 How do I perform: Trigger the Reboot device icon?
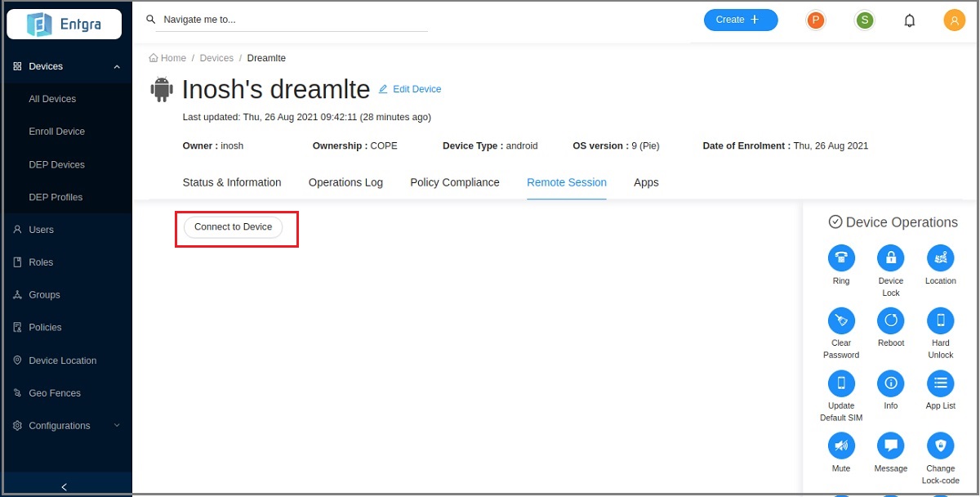[890, 320]
